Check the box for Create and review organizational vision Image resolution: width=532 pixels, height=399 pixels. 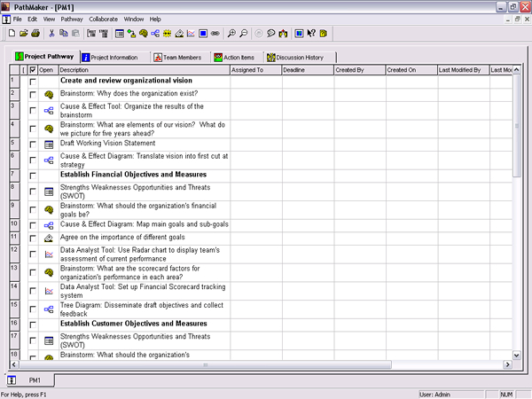tap(33, 81)
